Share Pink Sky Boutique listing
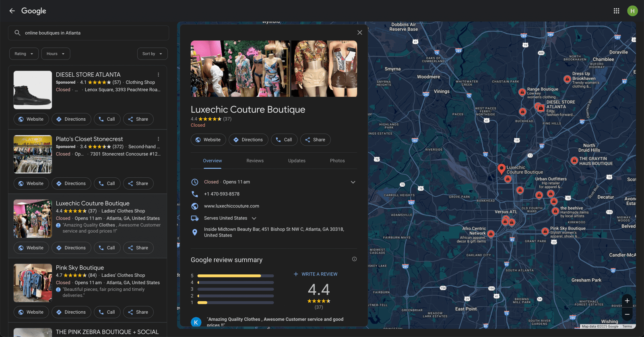Screen dimensions: 644x337 point(138,312)
